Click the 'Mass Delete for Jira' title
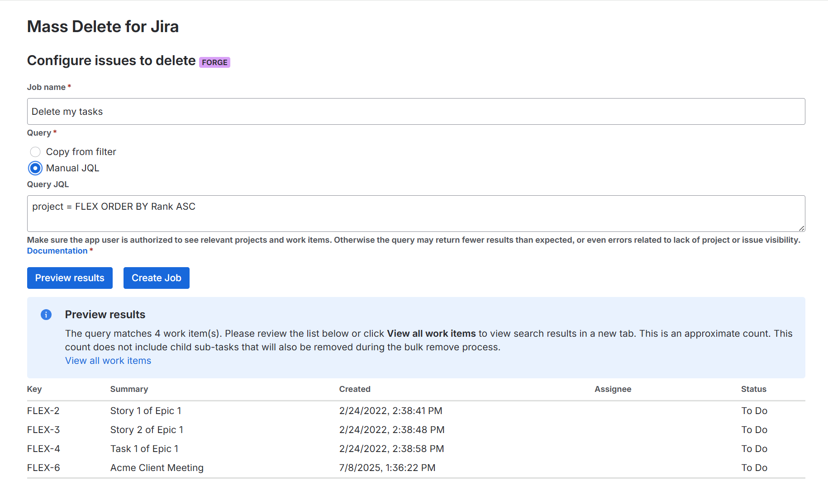Image resolution: width=828 pixels, height=504 pixels. tap(103, 27)
